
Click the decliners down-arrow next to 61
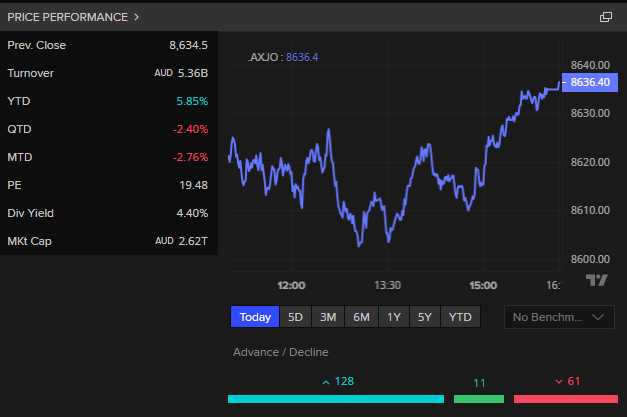(558, 382)
